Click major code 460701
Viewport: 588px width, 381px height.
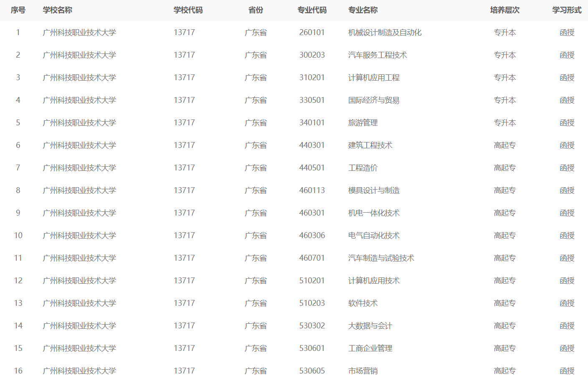(312, 258)
